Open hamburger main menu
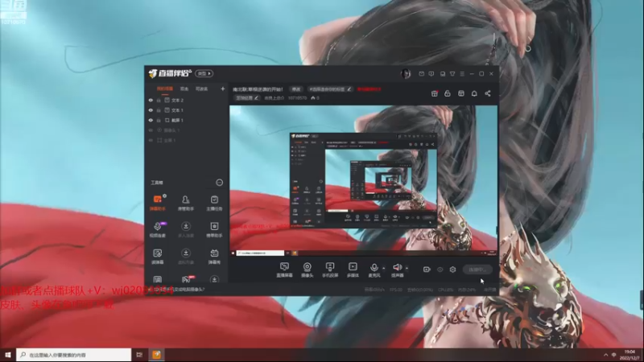The height and width of the screenshot is (362, 644). point(462,74)
